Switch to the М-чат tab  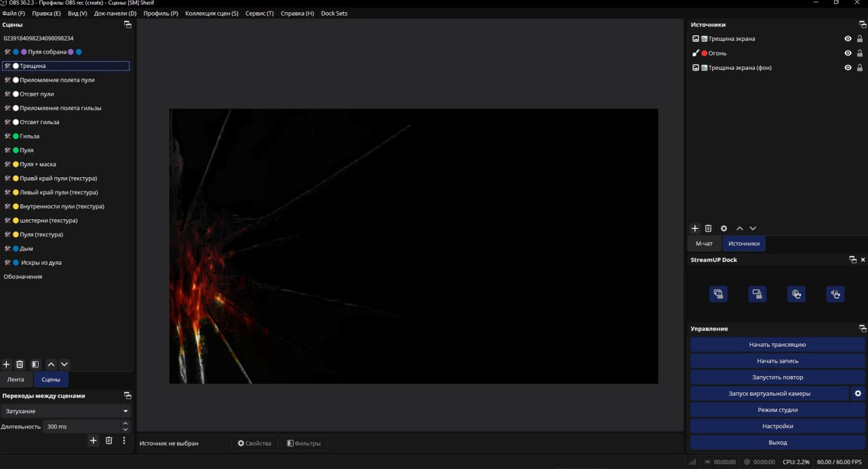[x=704, y=244]
